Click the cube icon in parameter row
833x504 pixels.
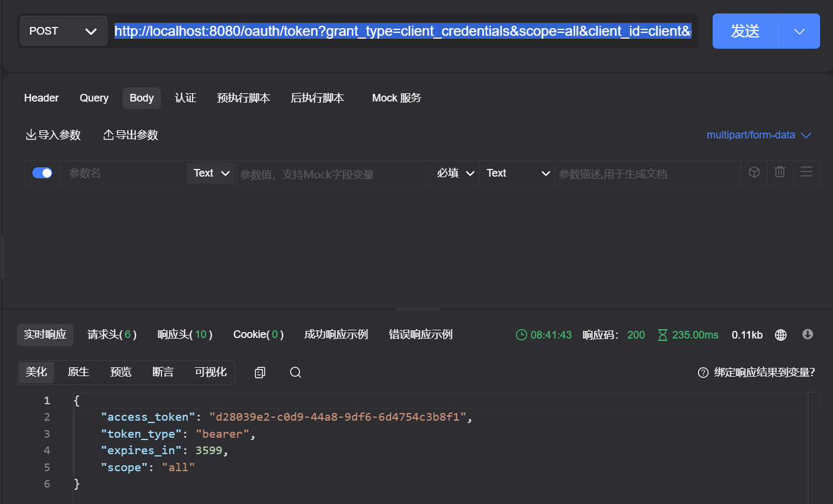pos(754,172)
